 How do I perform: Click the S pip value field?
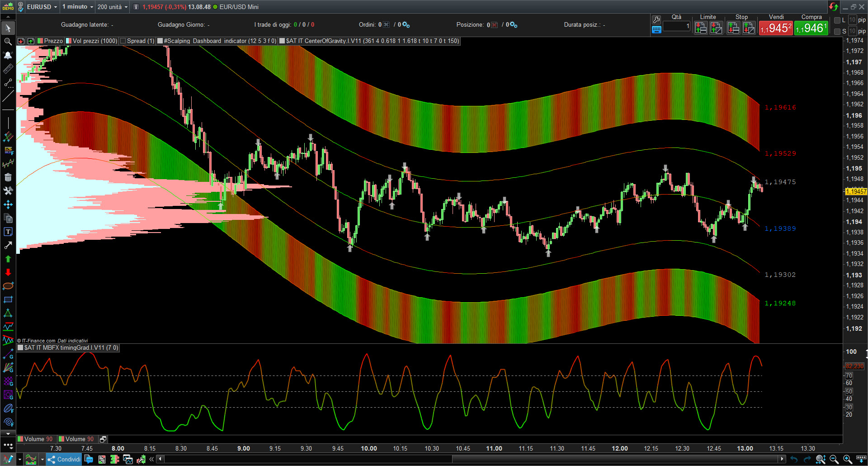tap(852, 31)
